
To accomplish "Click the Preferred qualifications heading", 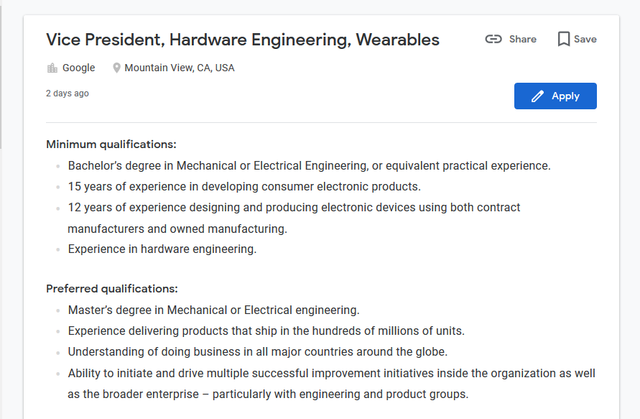I will pyautogui.click(x=112, y=289).
